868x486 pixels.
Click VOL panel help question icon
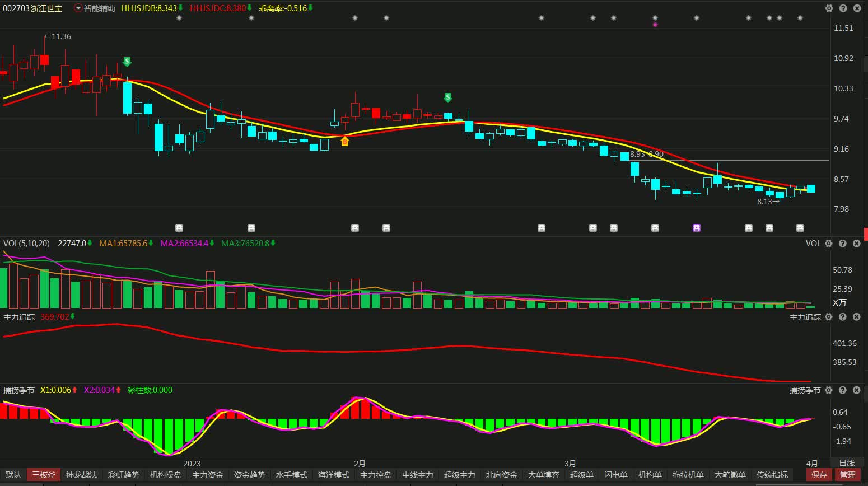[843, 244]
